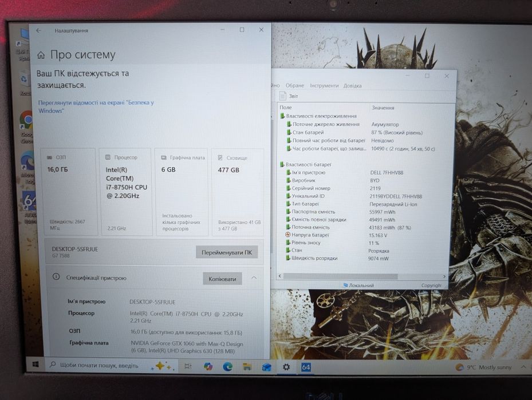Click the DESKTOP-5SFRJUE G7 7588 PC name header
Screen dimensions: 532x400
point(75,252)
